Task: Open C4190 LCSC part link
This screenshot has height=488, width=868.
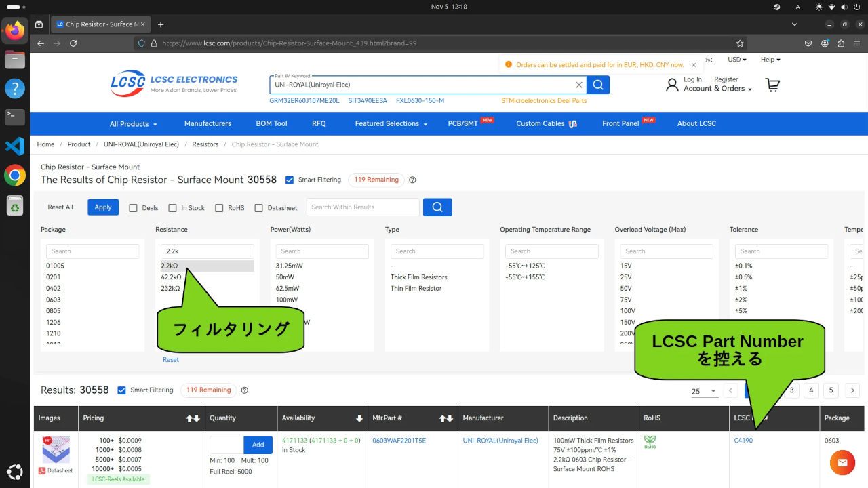Action: (743, 441)
